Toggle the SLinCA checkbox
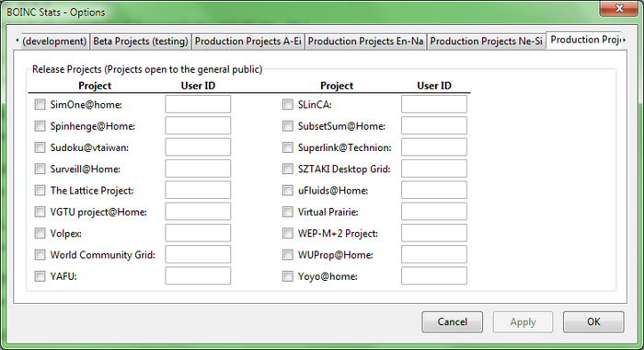The image size is (644, 350). pos(287,104)
